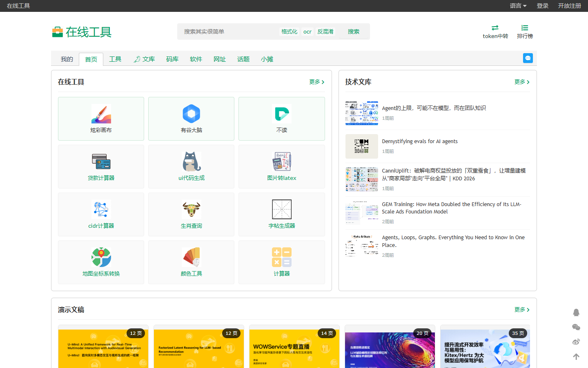Click the CanniUplift article thumbnail

pyautogui.click(x=362, y=179)
